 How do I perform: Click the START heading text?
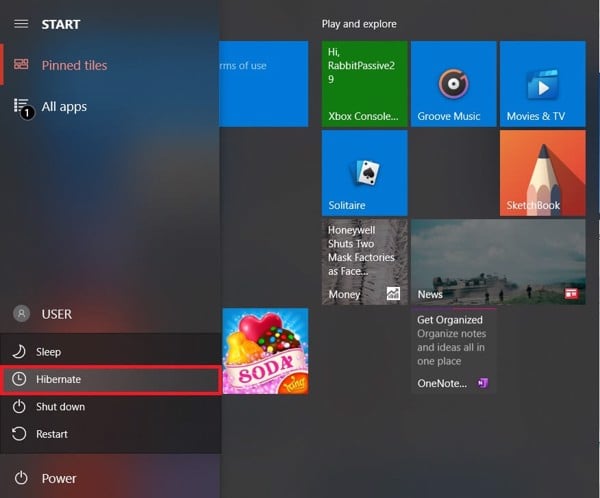pyautogui.click(x=61, y=24)
